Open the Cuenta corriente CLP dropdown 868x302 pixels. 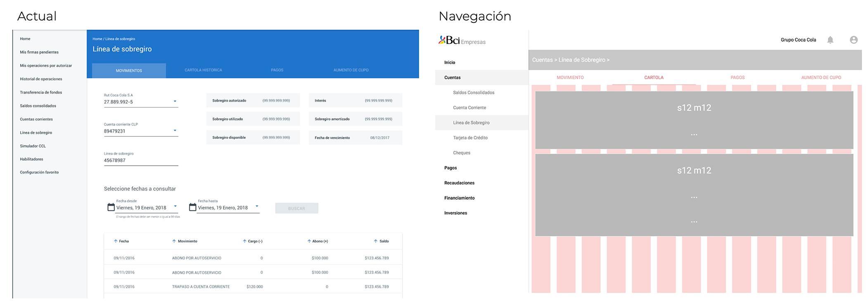pos(175,131)
